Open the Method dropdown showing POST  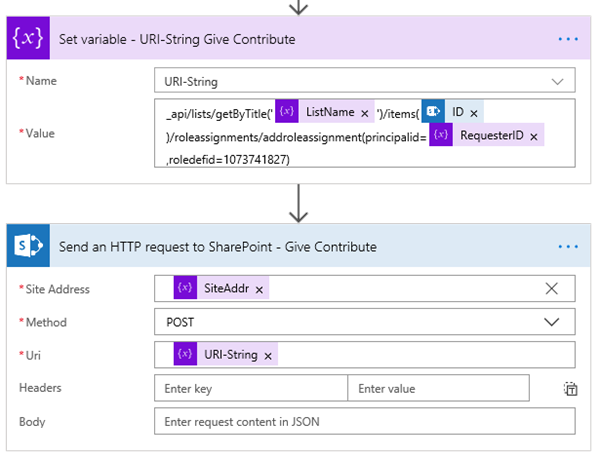(551, 322)
